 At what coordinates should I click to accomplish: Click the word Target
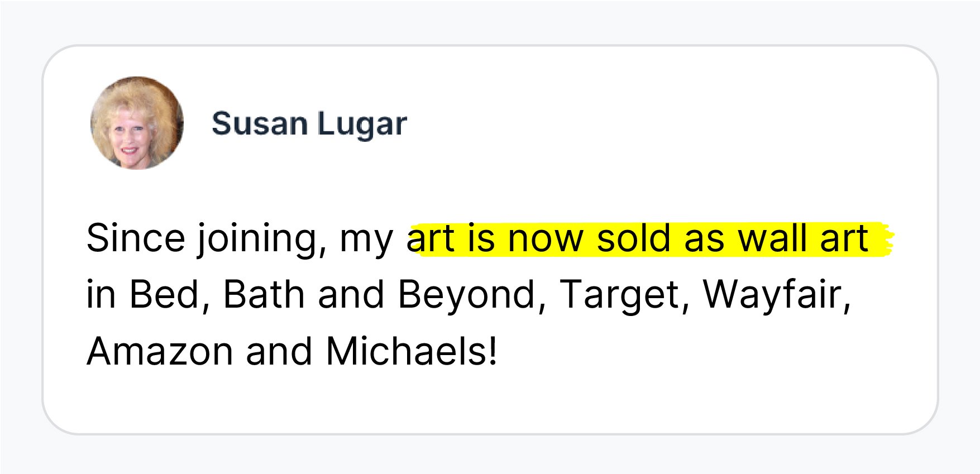pos(620,295)
